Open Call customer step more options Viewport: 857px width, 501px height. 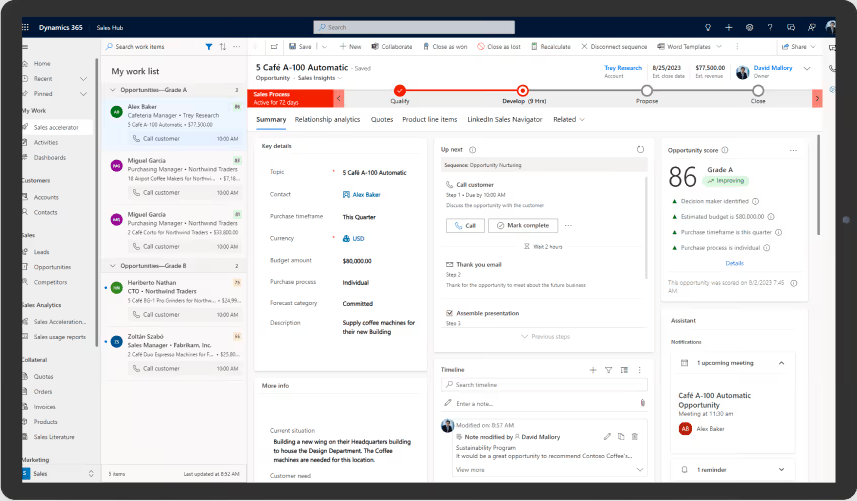(x=568, y=226)
